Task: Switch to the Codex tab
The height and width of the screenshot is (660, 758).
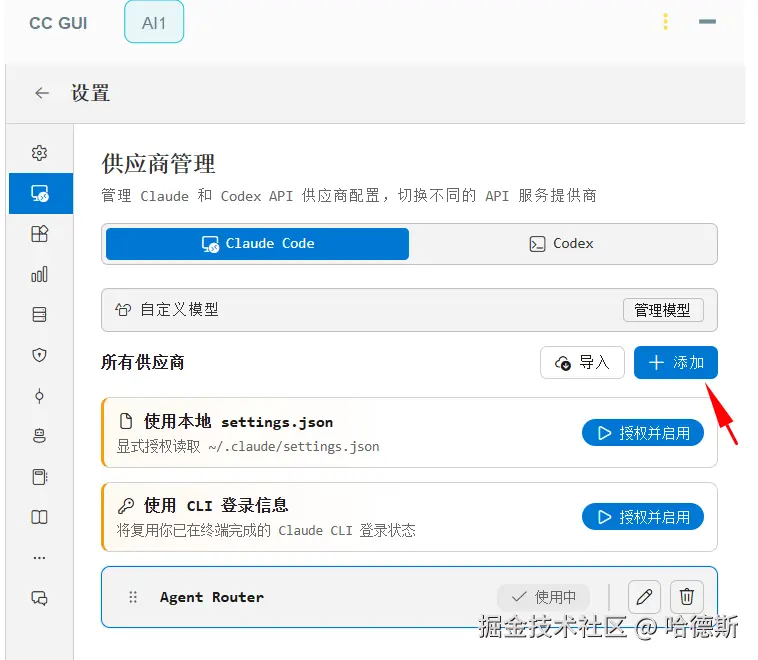Action: [561, 244]
